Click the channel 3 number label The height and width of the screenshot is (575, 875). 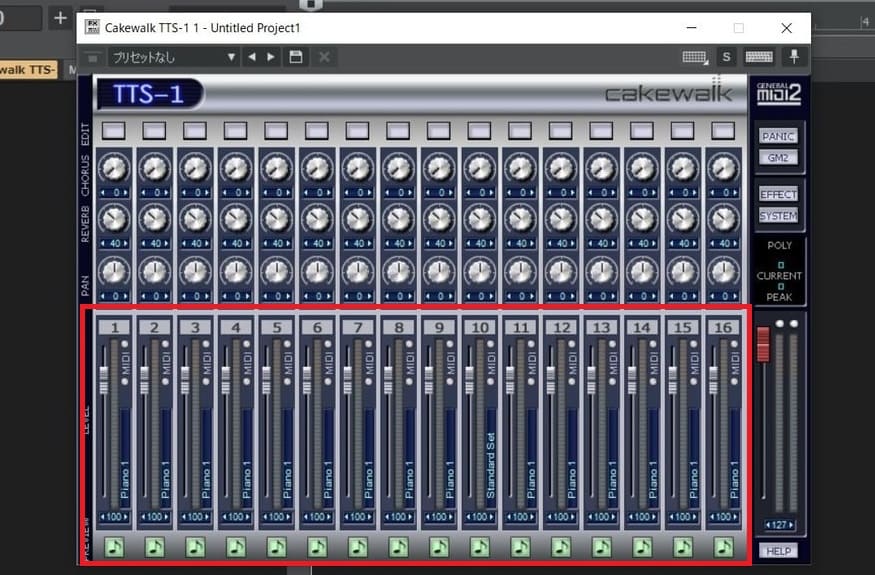point(195,327)
